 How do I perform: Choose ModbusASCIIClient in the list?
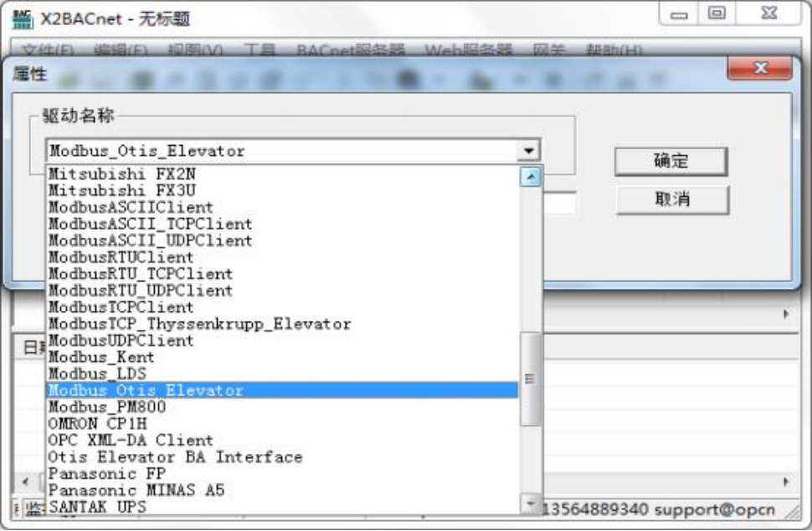pyautogui.click(x=282, y=207)
